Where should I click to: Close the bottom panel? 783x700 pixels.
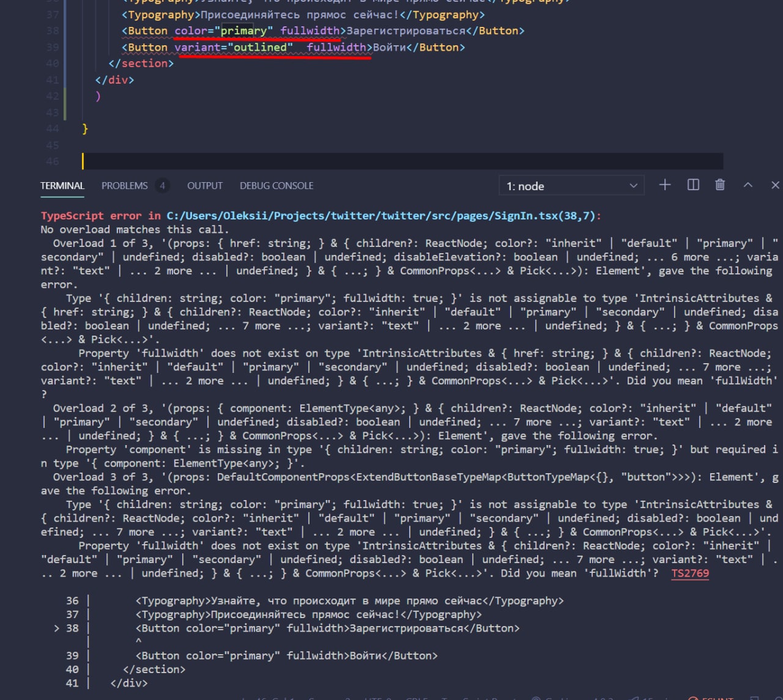(x=775, y=185)
